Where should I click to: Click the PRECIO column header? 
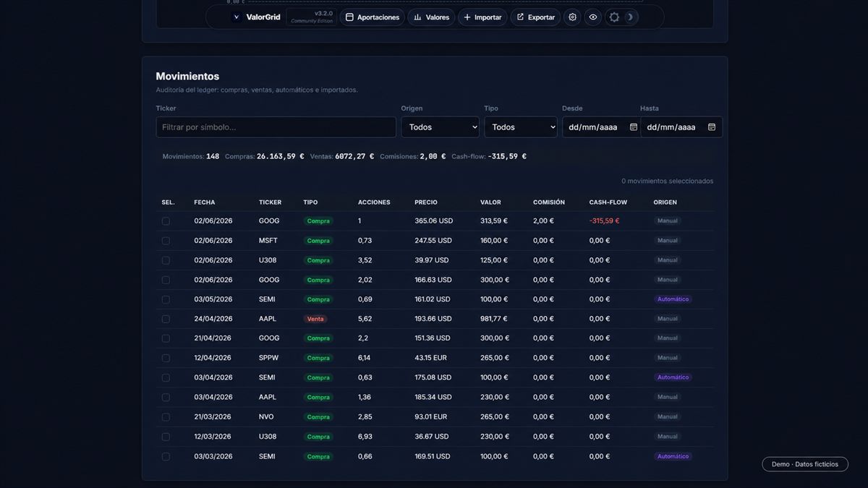point(426,202)
